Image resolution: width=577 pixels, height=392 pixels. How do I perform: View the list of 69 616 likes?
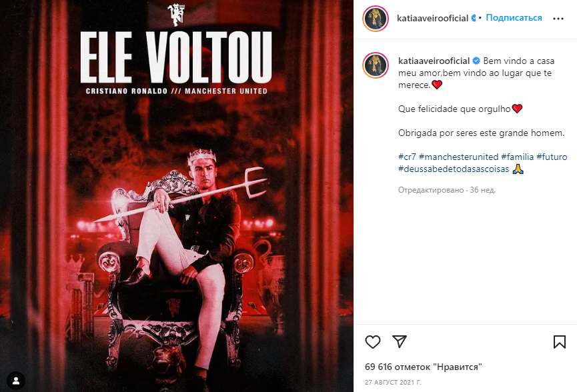423,367
